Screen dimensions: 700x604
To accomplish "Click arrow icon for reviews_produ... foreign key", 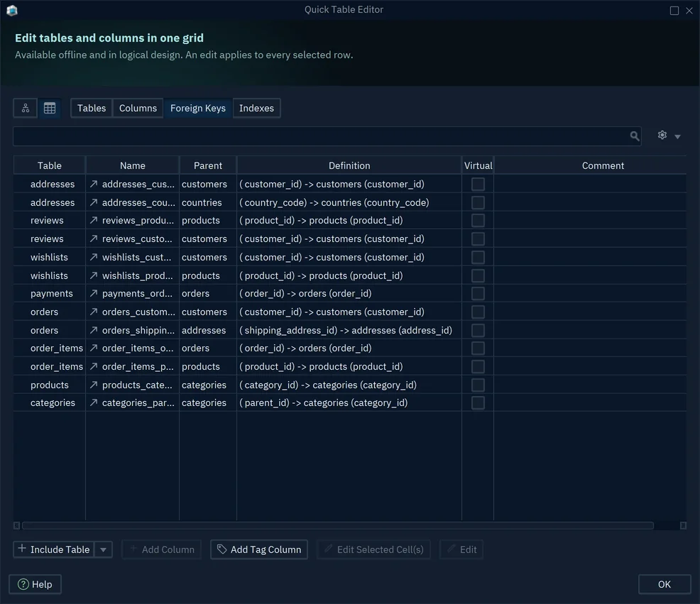I will point(93,220).
